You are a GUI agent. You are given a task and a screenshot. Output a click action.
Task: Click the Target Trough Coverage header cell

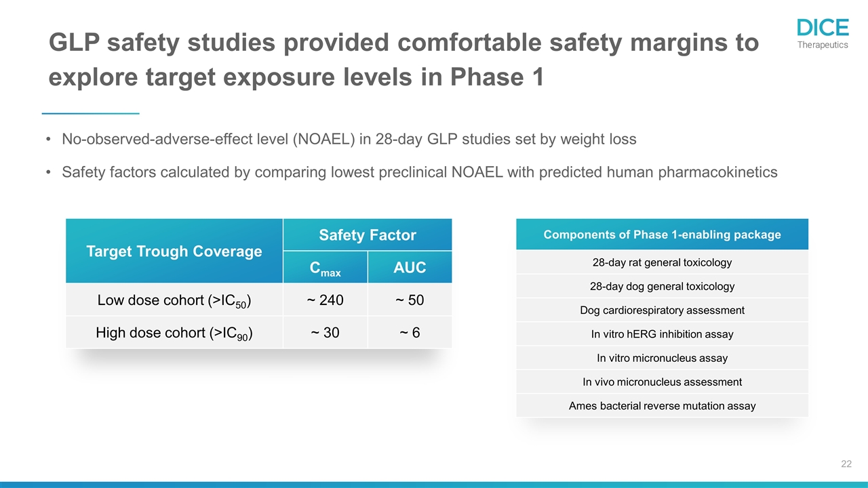pyautogui.click(x=174, y=251)
